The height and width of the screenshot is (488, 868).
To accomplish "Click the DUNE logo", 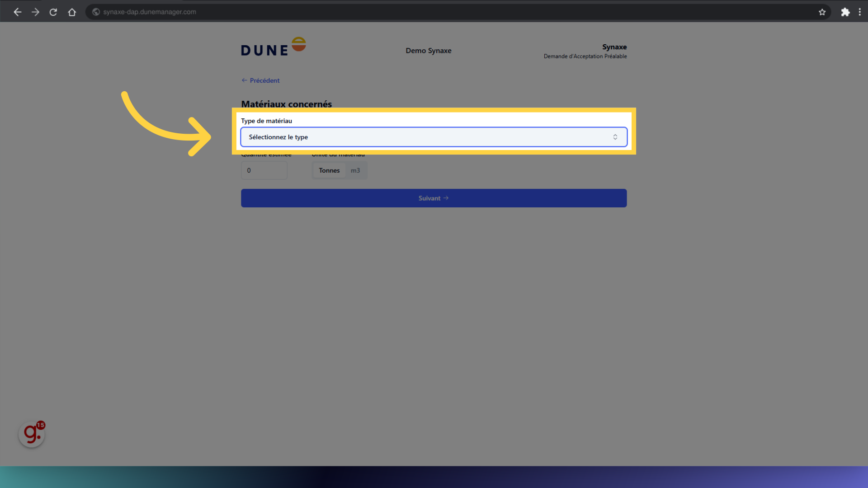I will pos(273,47).
